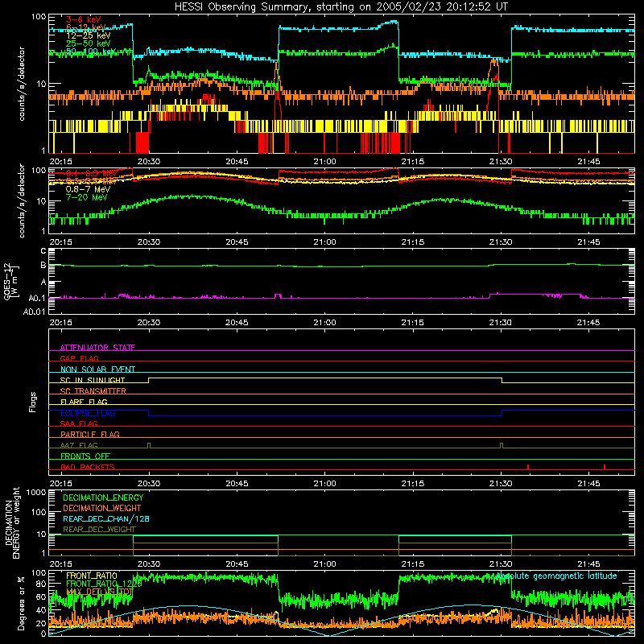Click the C flux class tick label

pyautogui.click(x=43, y=251)
